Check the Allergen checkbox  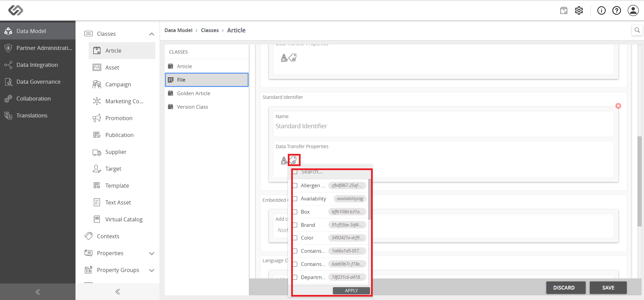295,186
